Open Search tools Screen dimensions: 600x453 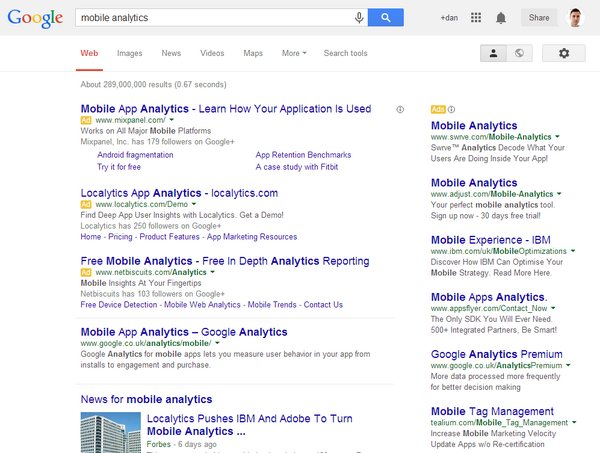pyautogui.click(x=345, y=53)
